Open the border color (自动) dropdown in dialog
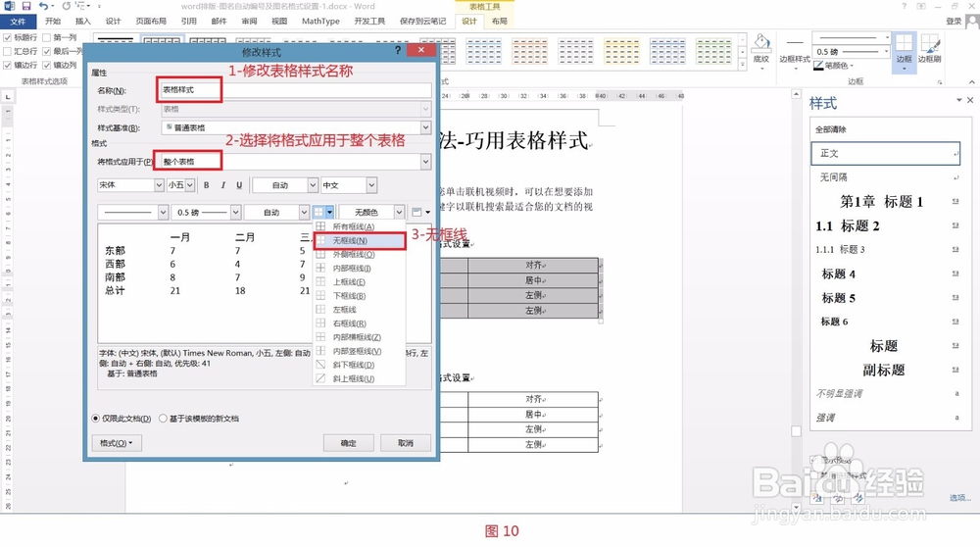980x547 pixels. pos(304,213)
